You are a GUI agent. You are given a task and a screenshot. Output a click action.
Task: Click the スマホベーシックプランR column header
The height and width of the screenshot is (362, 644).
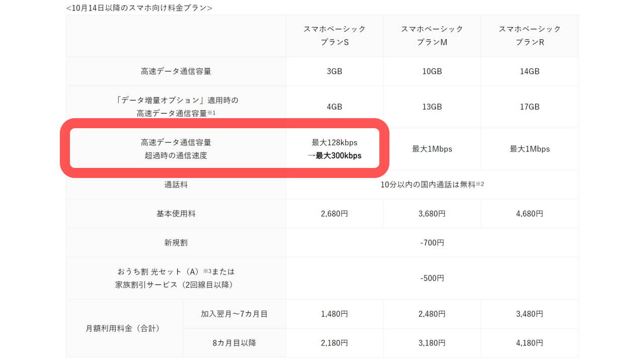point(529,36)
